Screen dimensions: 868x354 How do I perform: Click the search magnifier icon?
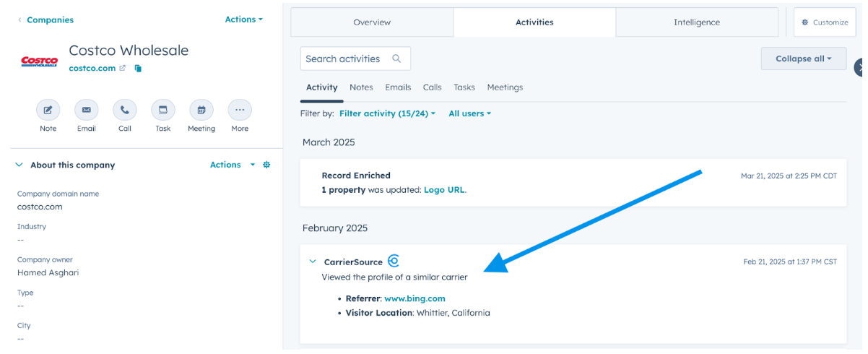tap(396, 59)
